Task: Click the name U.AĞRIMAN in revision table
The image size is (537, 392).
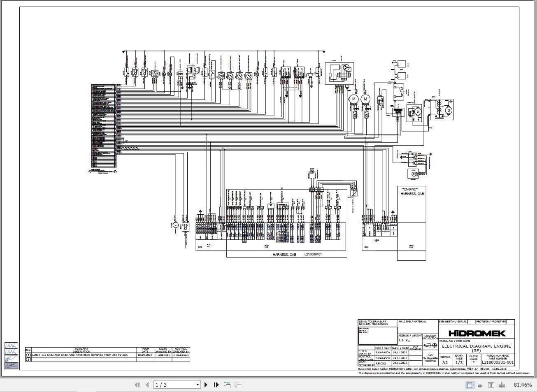Action: click(x=163, y=355)
